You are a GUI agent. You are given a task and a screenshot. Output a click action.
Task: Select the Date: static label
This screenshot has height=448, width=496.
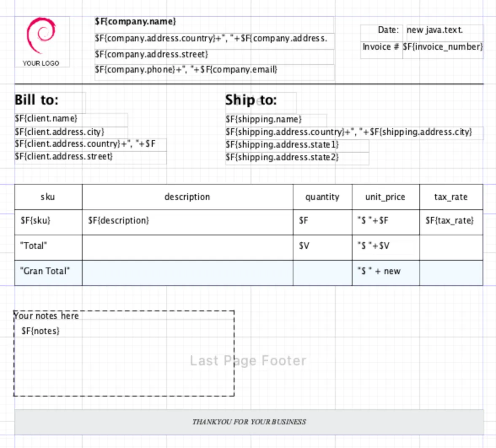pos(388,30)
